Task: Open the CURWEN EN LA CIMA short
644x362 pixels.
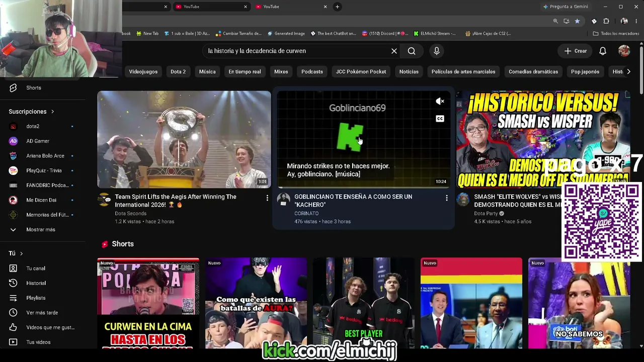Action: (148, 303)
